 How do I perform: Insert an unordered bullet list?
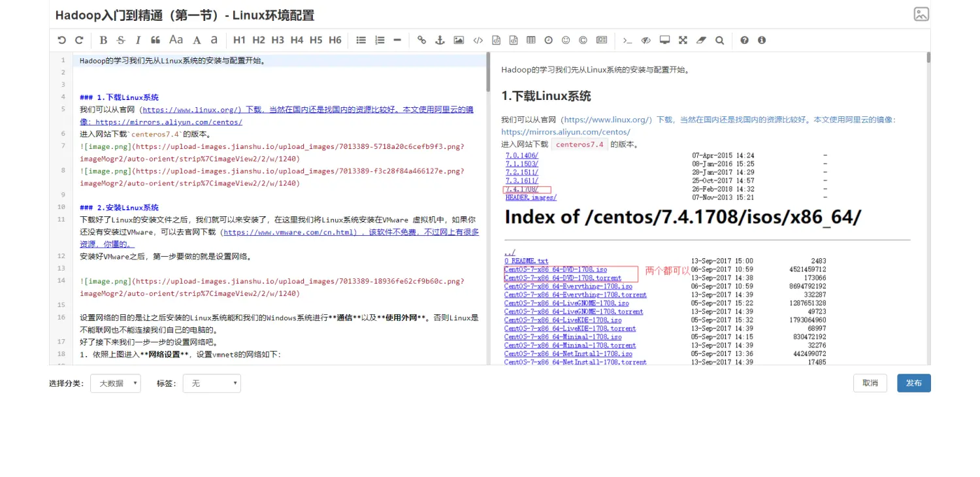pyautogui.click(x=361, y=40)
